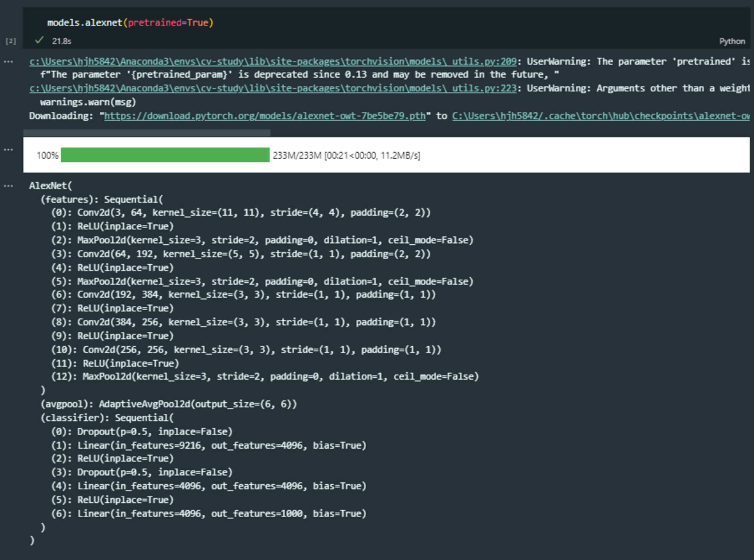Screen dimensions: 754x560
Task: Click the horizontal scrollbar under the warnings output
Action: pos(147,133)
